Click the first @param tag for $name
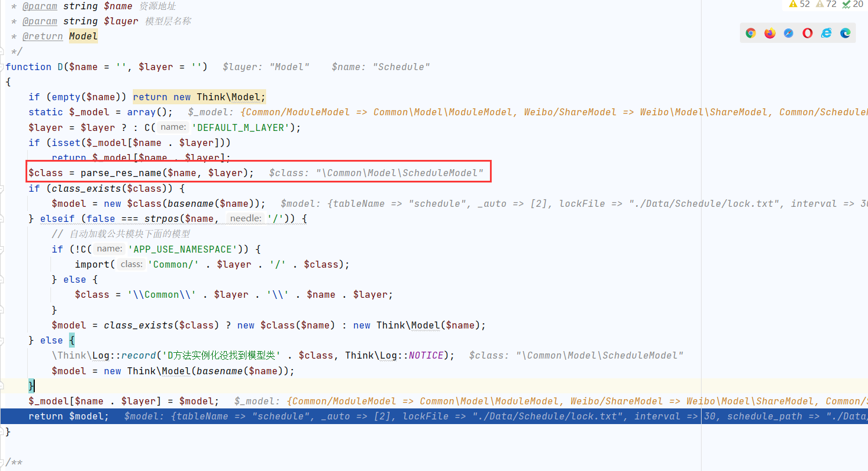Image resolution: width=868 pixels, height=471 pixels. click(39, 6)
